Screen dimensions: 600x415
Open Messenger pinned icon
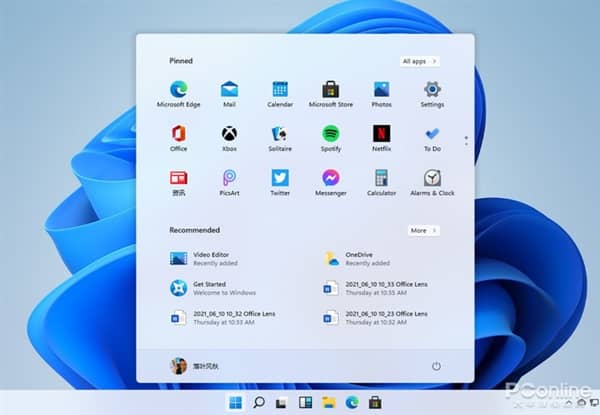[330, 178]
